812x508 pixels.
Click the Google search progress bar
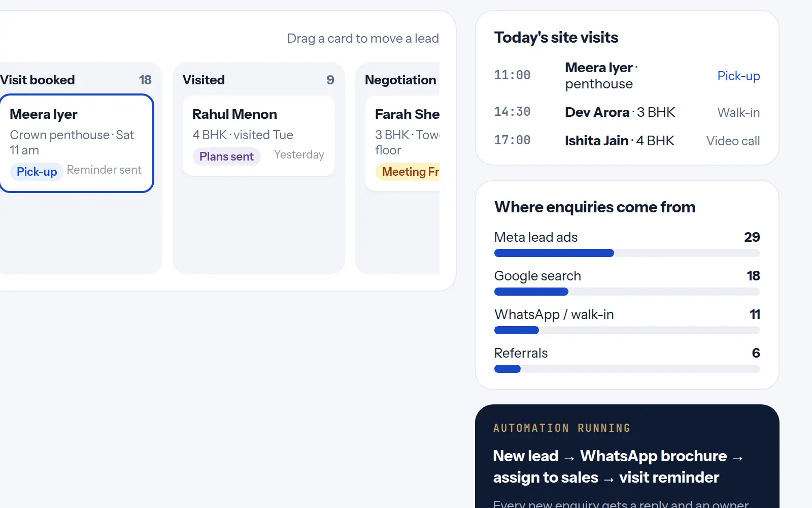(x=627, y=292)
